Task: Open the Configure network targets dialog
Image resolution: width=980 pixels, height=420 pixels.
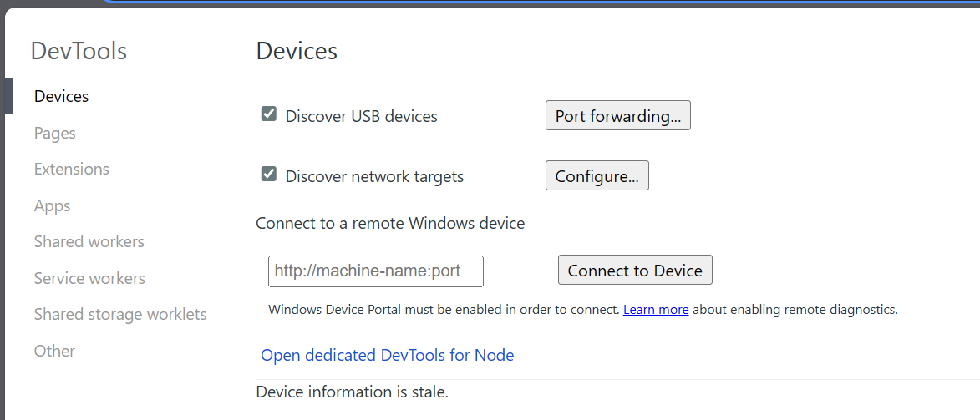Action: (x=597, y=175)
